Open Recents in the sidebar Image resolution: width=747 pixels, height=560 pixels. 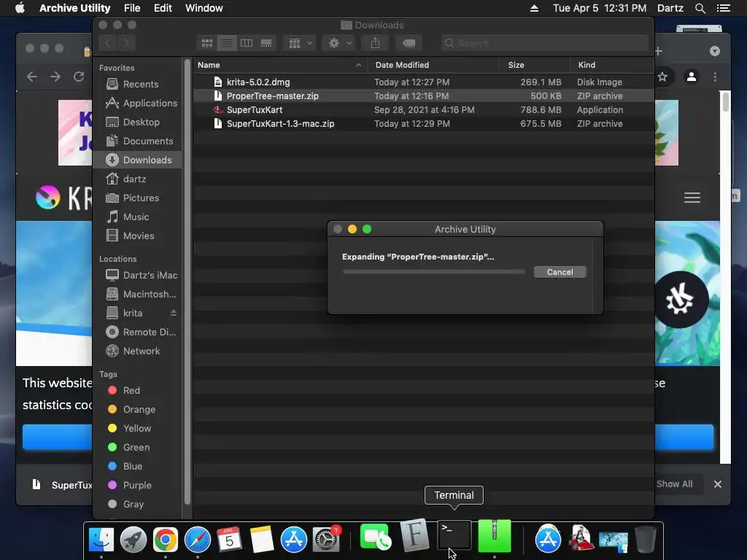point(138,85)
